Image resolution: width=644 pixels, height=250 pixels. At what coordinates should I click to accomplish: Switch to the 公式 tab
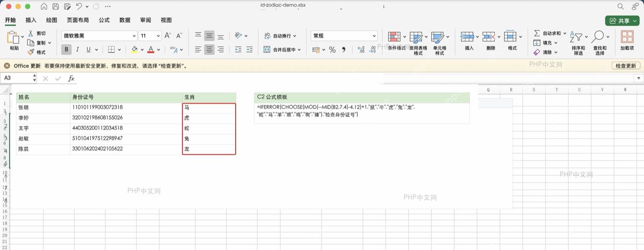[104, 20]
